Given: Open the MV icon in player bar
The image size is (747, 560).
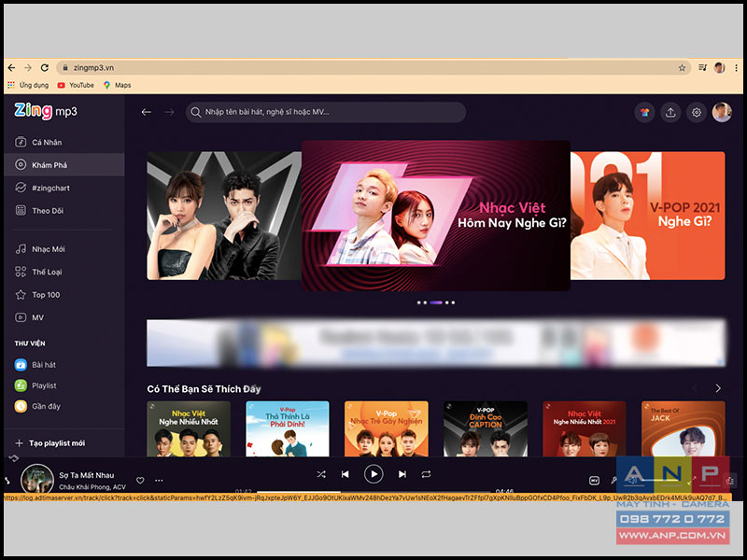Looking at the screenshot, I should tap(594, 481).
